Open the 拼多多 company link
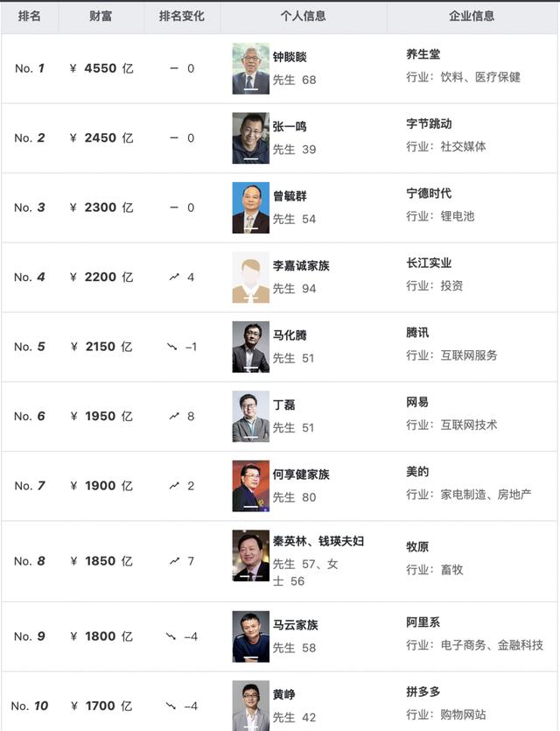Screen dimensions: 560x731 point(423,692)
